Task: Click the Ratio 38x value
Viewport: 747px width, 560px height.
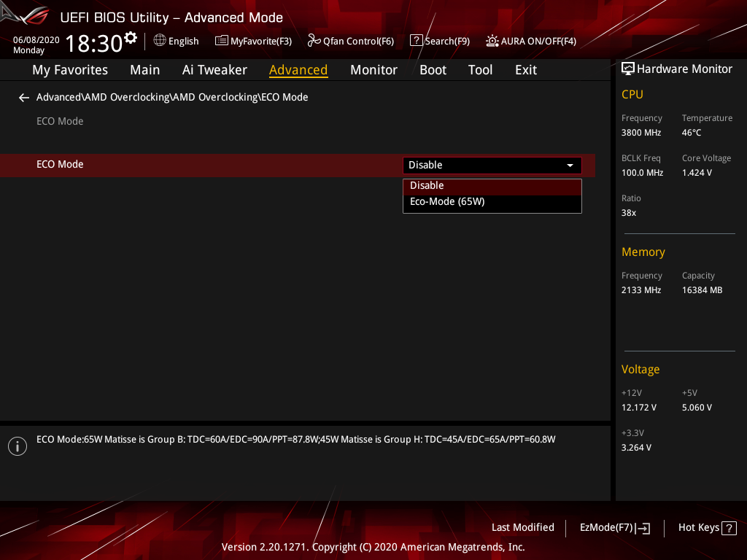Action: 628,213
